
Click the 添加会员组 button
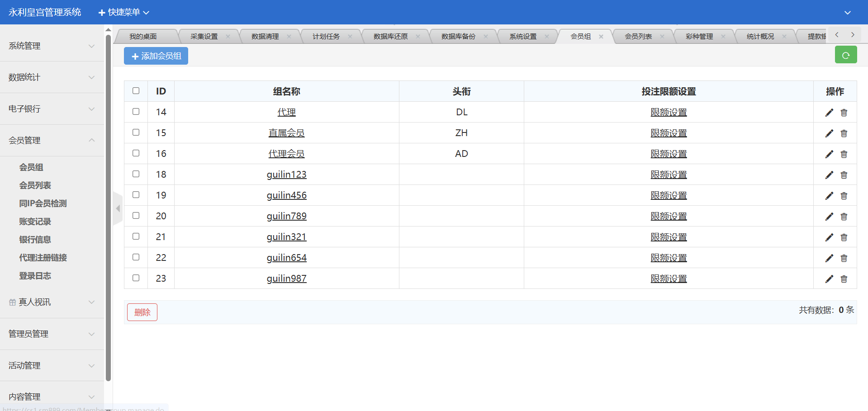[156, 56]
